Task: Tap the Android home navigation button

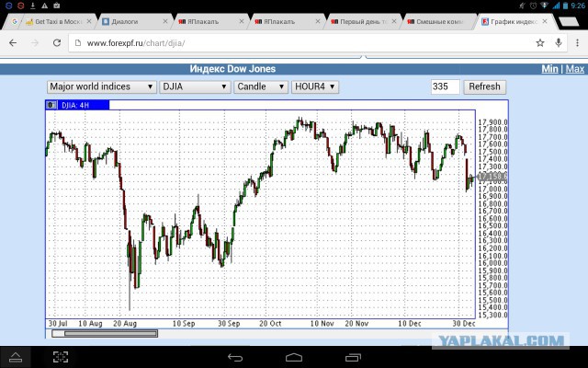Action: (294, 357)
